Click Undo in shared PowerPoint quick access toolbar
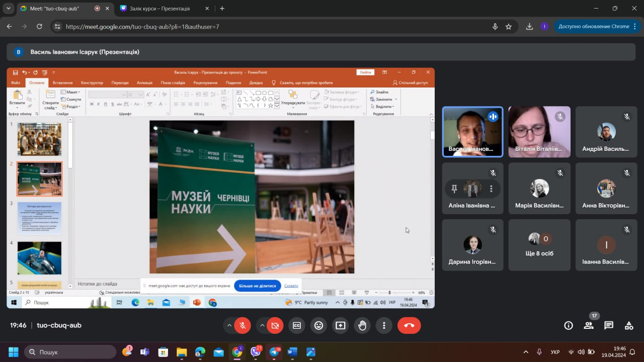 (x=24, y=72)
